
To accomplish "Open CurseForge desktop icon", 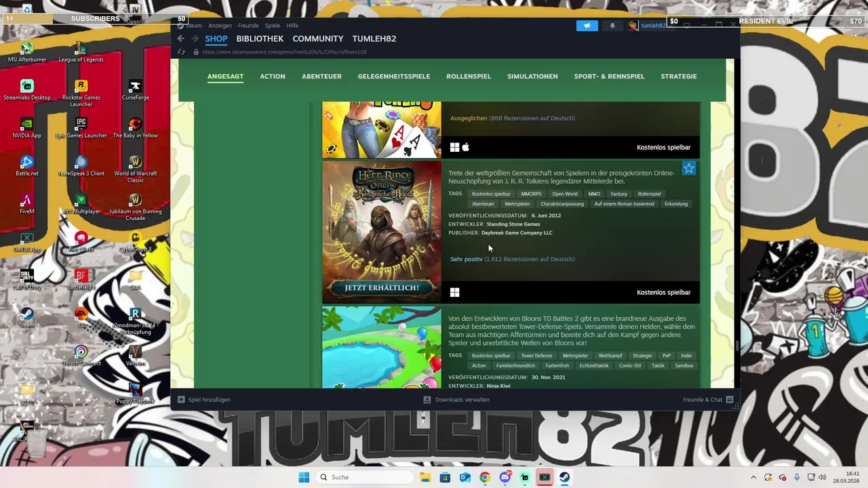I will tap(135, 91).
